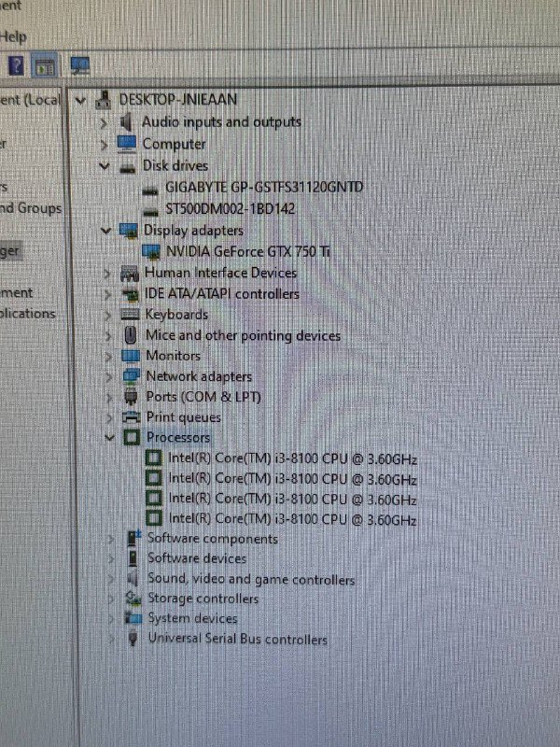Select the Print queues label
Image resolution: width=560 pixels, height=747 pixels.
184,417
